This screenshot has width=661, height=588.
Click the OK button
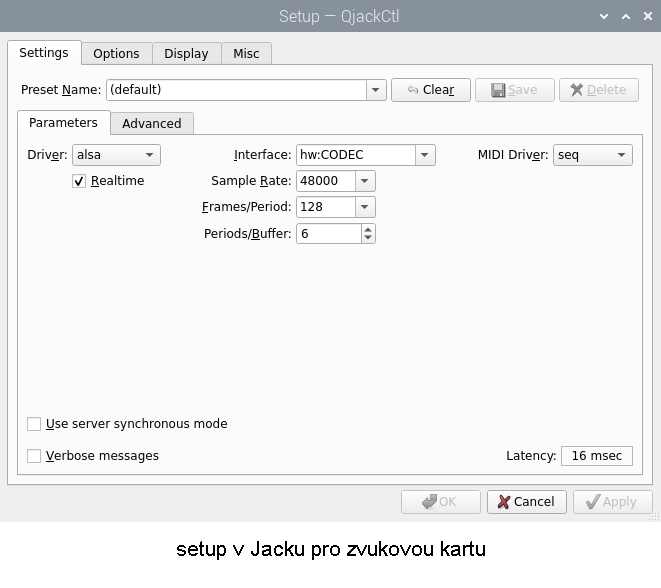[x=441, y=502]
